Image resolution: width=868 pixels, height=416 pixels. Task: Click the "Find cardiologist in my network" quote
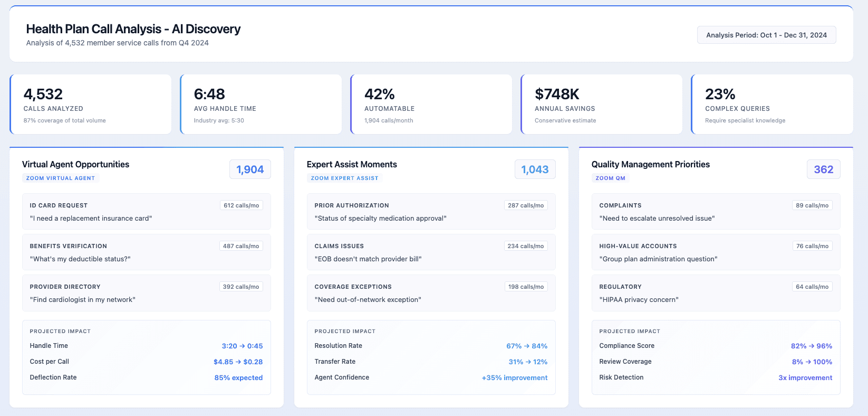[83, 299]
